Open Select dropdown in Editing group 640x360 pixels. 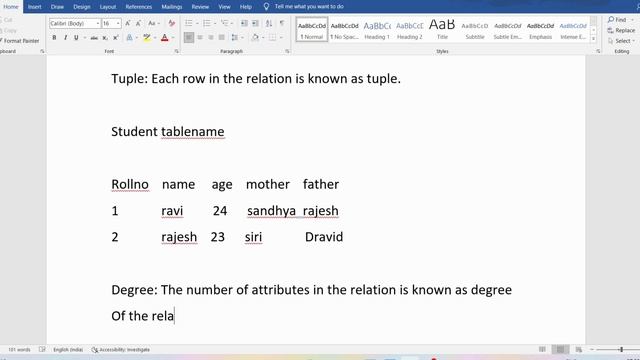click(x=621, y=41)
